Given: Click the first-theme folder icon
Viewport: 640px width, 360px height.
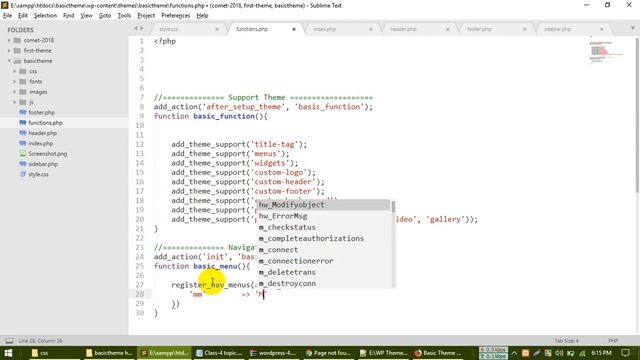Looking at the screenshot, I should (17, 50).
